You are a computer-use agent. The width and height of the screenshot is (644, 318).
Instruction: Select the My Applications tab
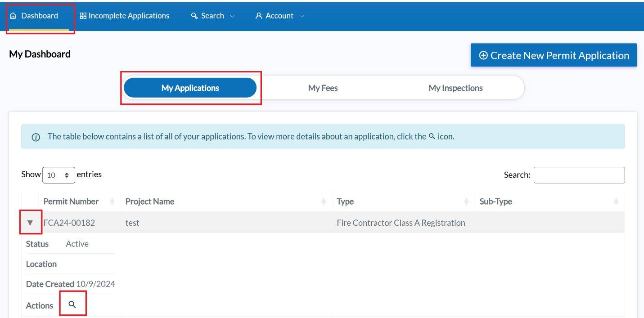point(190,88)
